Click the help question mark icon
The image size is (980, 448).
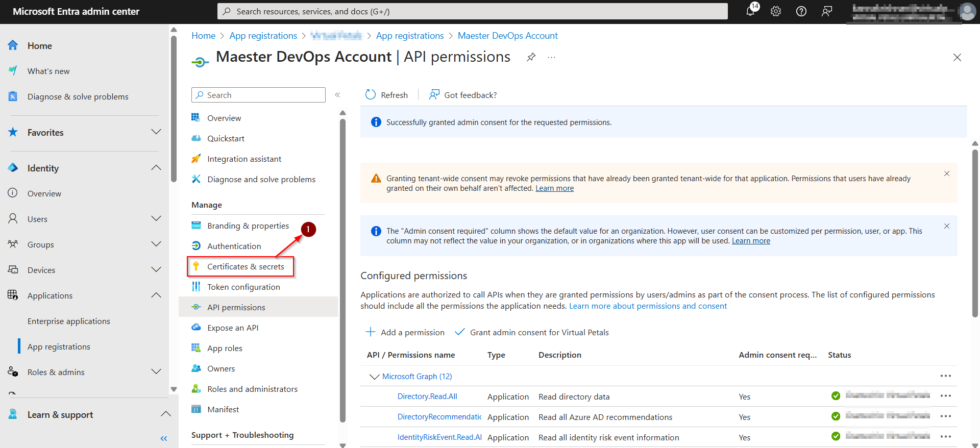[801, 11]
